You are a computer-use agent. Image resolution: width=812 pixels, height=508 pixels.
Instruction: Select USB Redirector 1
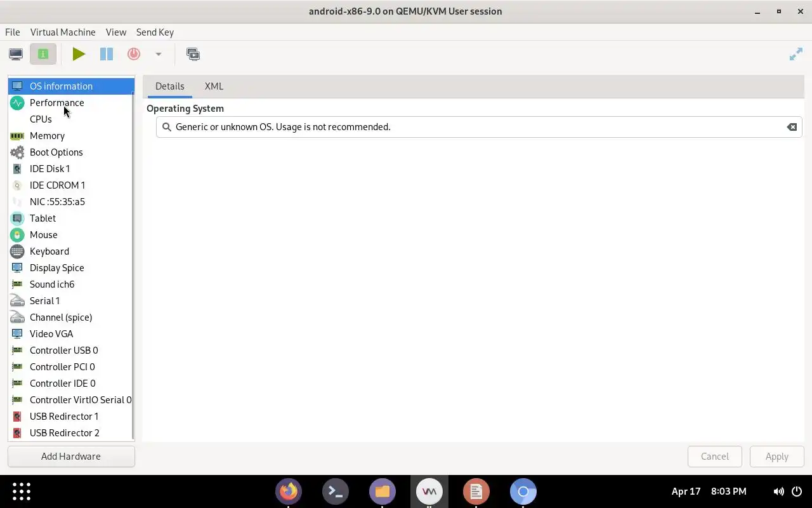coord(71,416)
